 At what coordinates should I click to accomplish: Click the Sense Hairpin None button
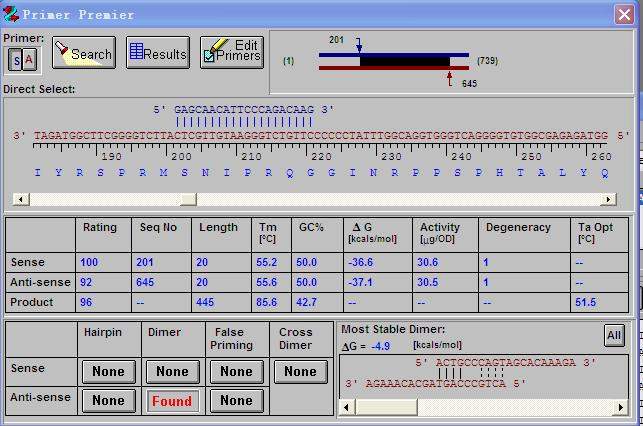point(109,371)
